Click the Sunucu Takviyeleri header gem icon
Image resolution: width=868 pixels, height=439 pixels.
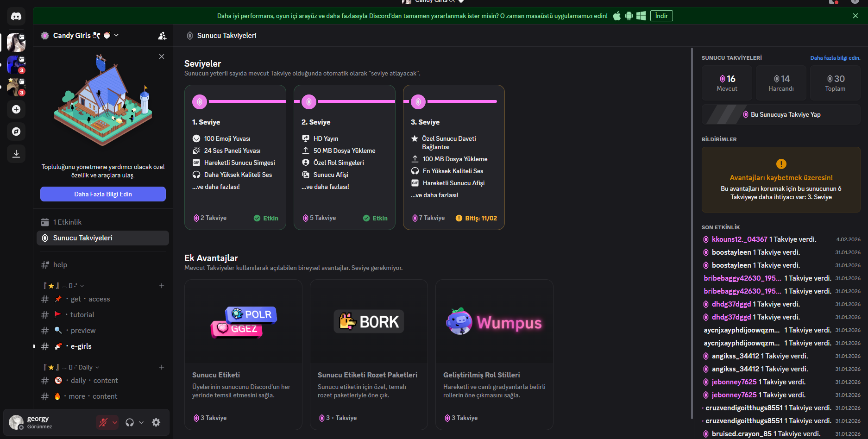click(x=189, y=36)
